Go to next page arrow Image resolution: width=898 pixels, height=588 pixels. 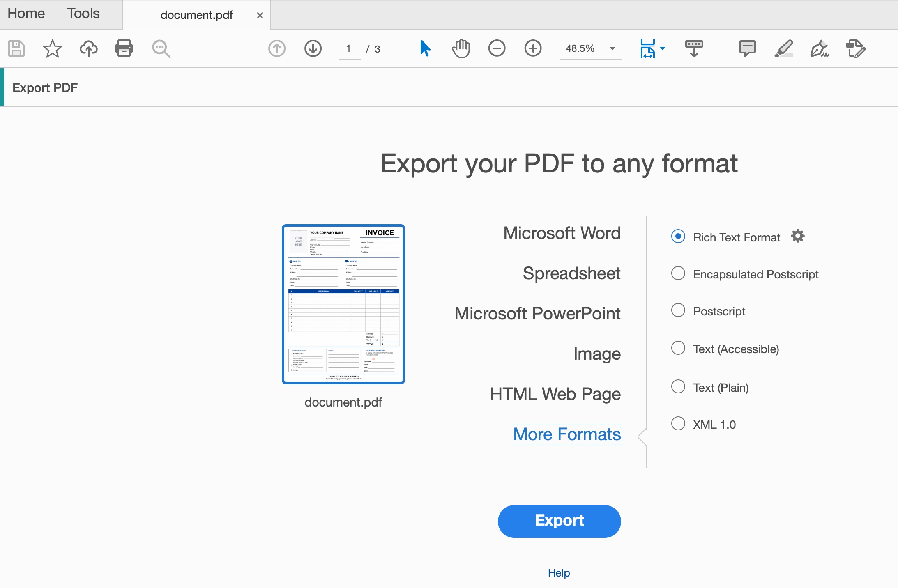pos(313,48)
